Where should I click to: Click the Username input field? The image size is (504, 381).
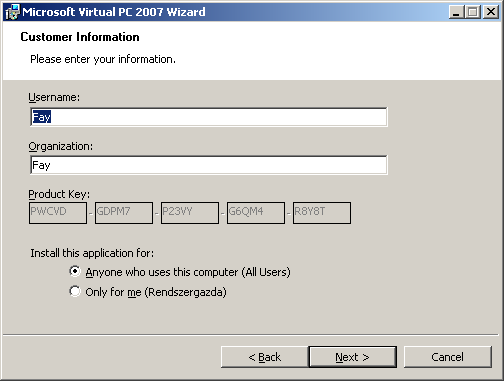pyautogui.click(x=209, y=117)
